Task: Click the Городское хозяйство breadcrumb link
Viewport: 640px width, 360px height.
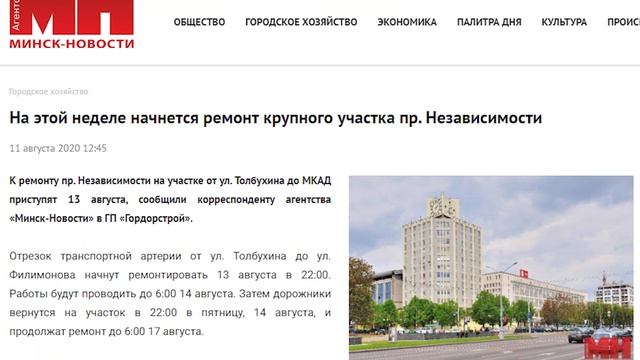Action: [x=49, y=91]
